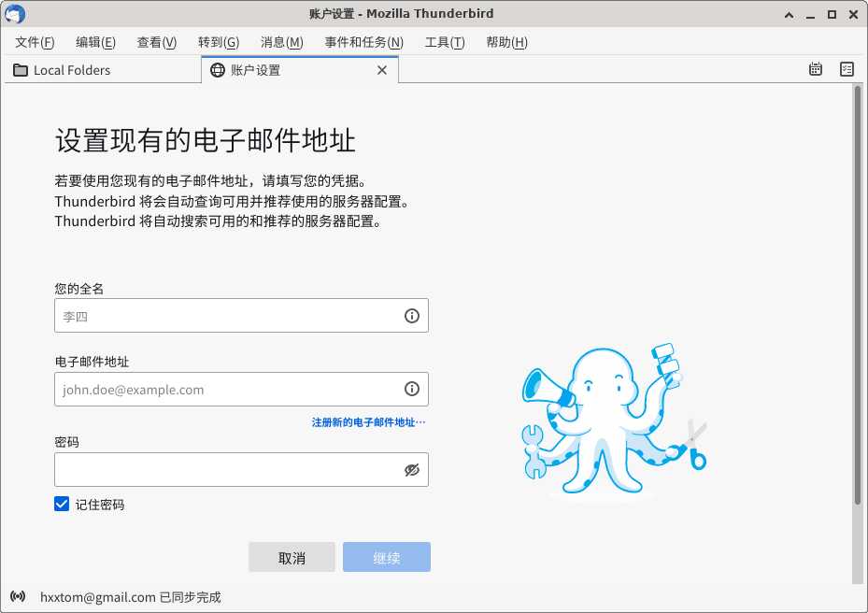Click the Thunderbird logo in the title bar
The height and width of the screenshot is (613, 868).
pyautogui.click(x=14, y=14)
